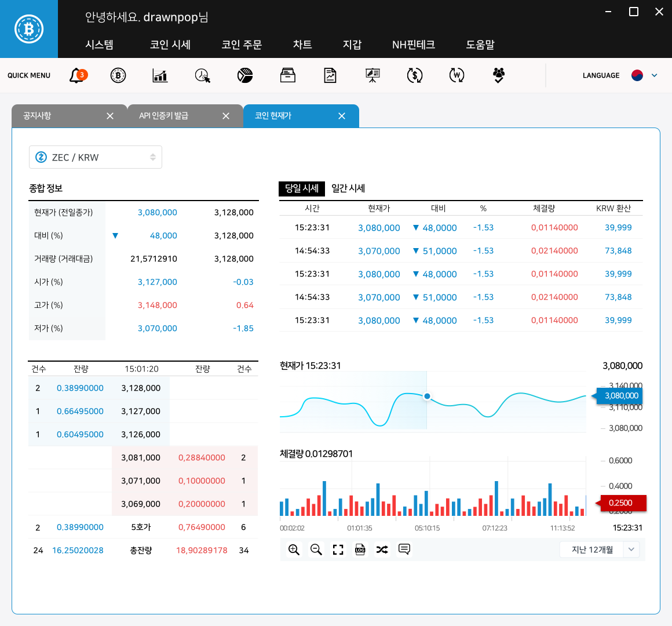Zoom out on the price chart
Viewport: 672px width, 626px height.
[x=316, y=549]
